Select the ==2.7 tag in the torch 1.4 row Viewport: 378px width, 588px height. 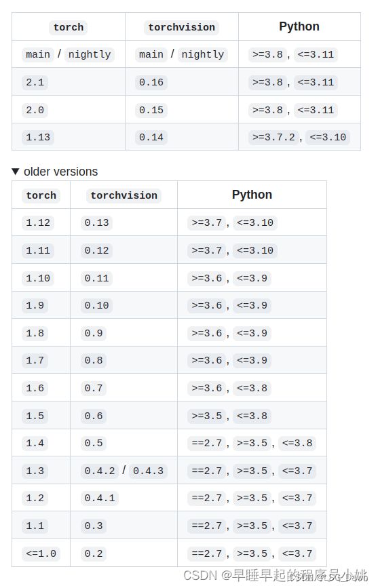[207, 444]
